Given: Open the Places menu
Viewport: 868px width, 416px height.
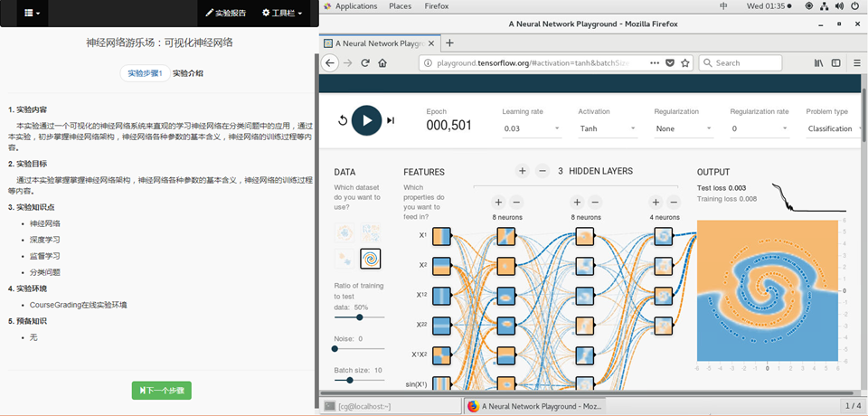Looking at the screenshot, I should 401,6.
